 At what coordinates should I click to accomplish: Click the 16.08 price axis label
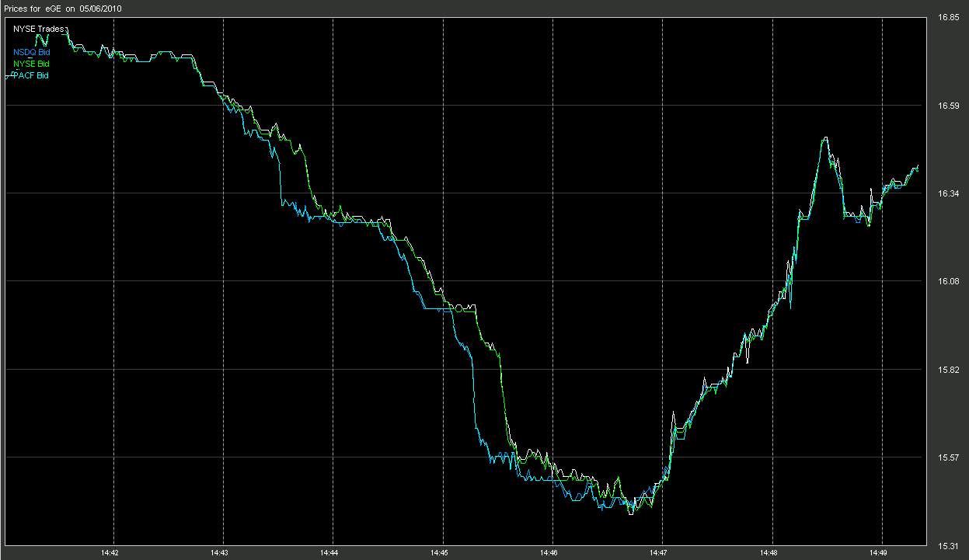tap(947, 281)
